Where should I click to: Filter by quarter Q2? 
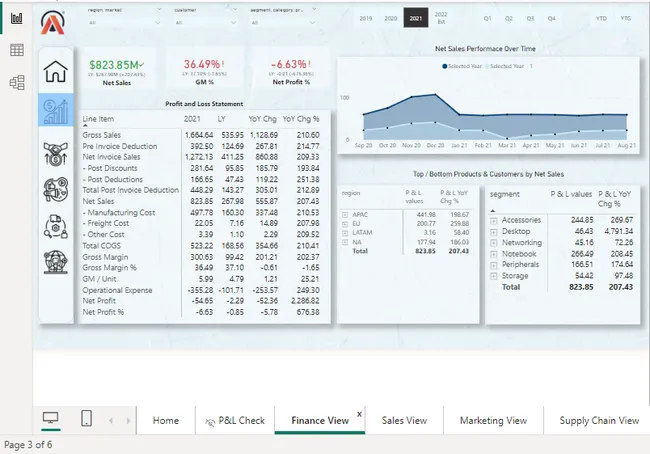pyautogui.click(x=509, y=18)
